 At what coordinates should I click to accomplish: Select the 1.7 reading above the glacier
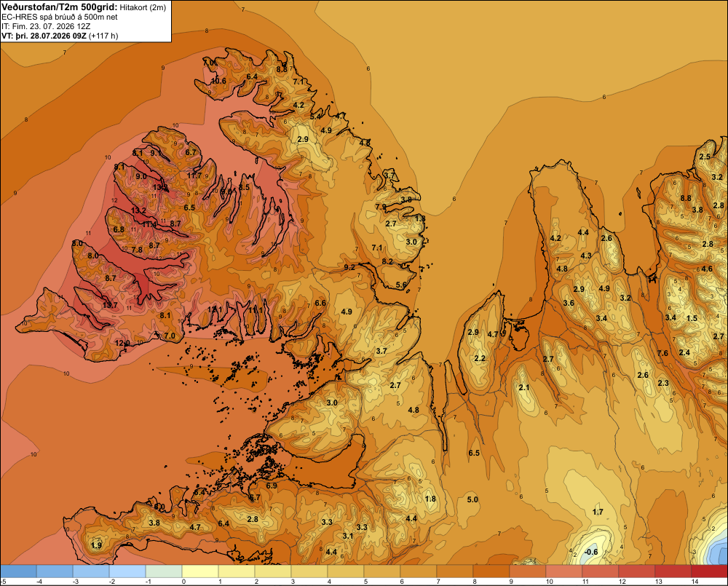[x=598, y=512]
